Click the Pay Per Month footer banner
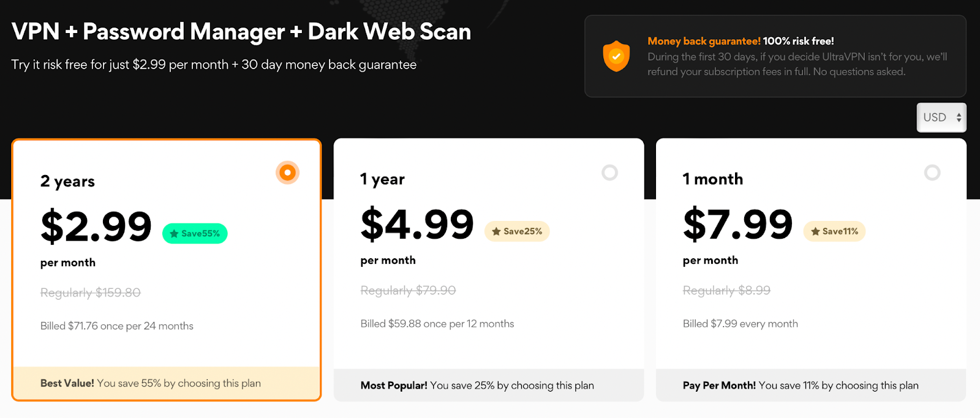The image size is (980, 418). 810,386
